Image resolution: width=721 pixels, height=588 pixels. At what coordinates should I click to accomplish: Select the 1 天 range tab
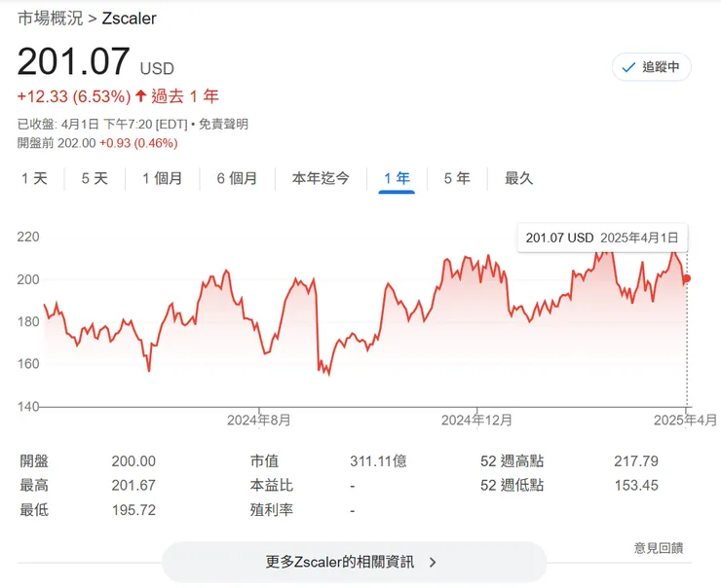pyautogui.click(x=34, y=178)
